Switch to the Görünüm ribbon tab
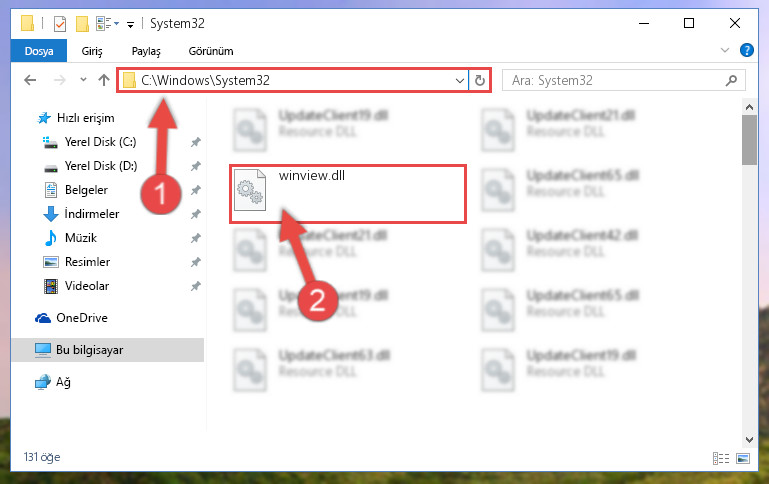Viewport: 769px width, 484px height. click(211, 51)
